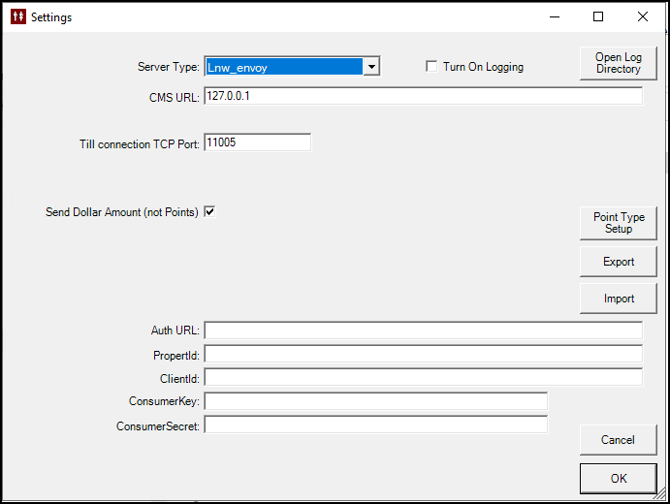Open Log Directory button
Screen dimensions: 670x504
click(x=618, y=63)
